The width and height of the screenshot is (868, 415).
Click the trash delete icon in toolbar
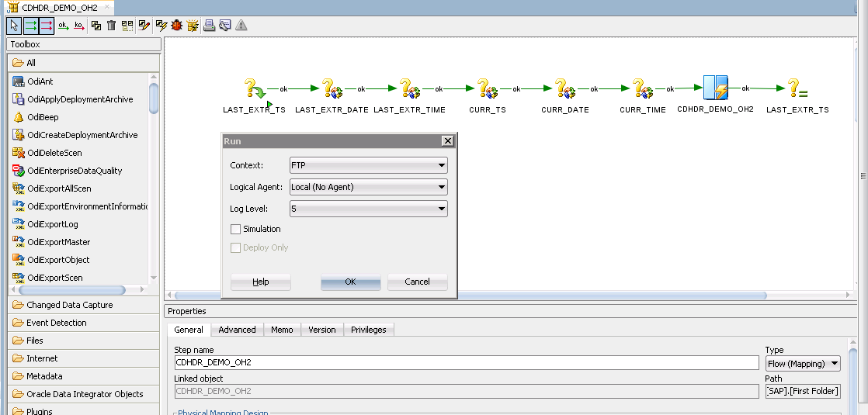pos(111,26)
